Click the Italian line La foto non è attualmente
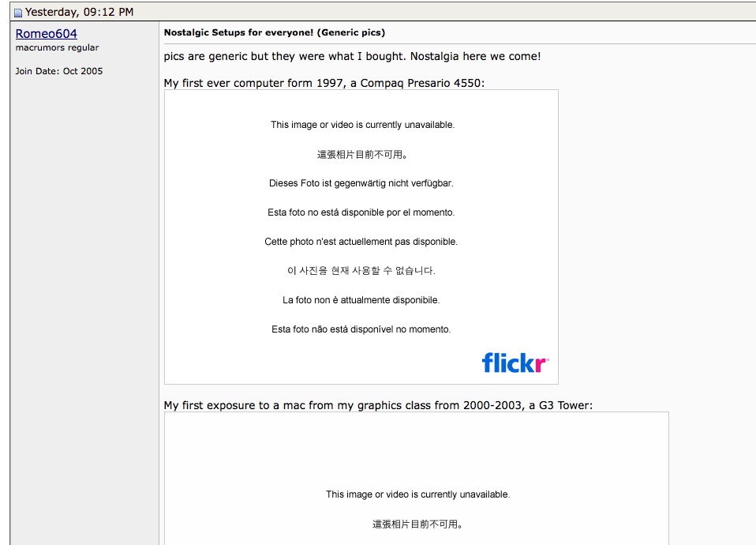756x545 pixels. click(x=361, y=300)
